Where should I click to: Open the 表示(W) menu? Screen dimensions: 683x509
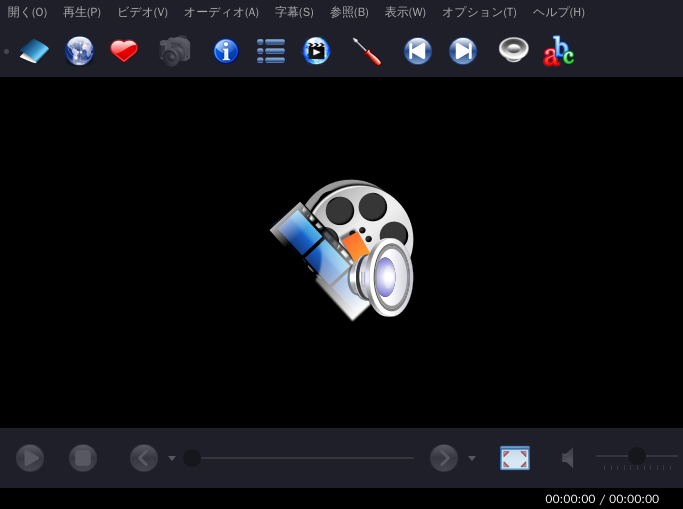pos(405,12)
